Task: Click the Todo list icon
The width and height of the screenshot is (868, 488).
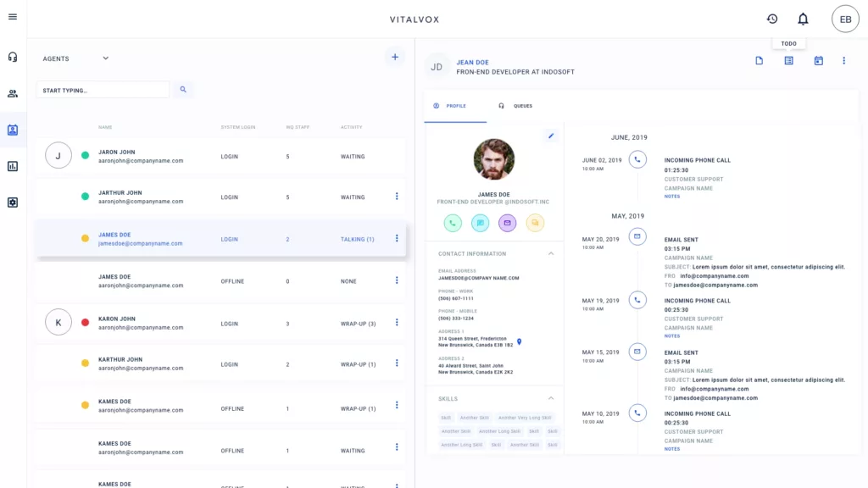Action: click(788, 60)
